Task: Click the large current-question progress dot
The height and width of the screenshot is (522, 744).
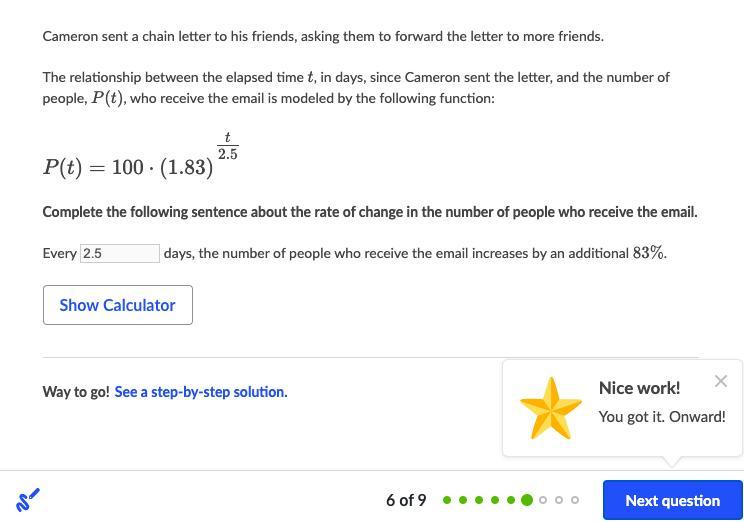Action: (527, 500)
